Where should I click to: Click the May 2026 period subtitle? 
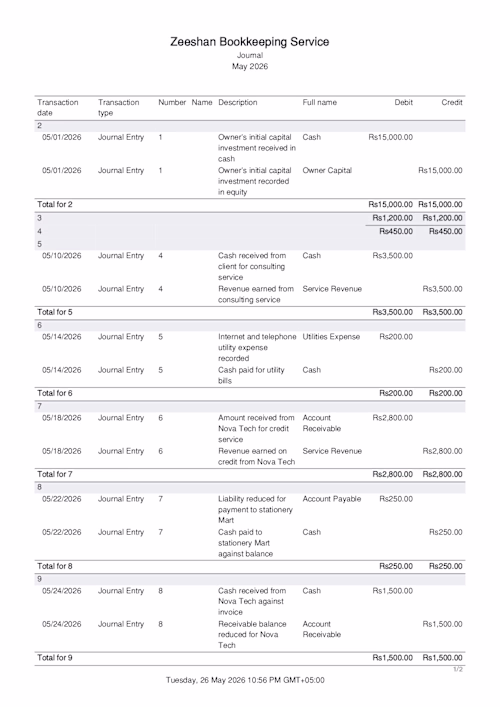[250, 66]
